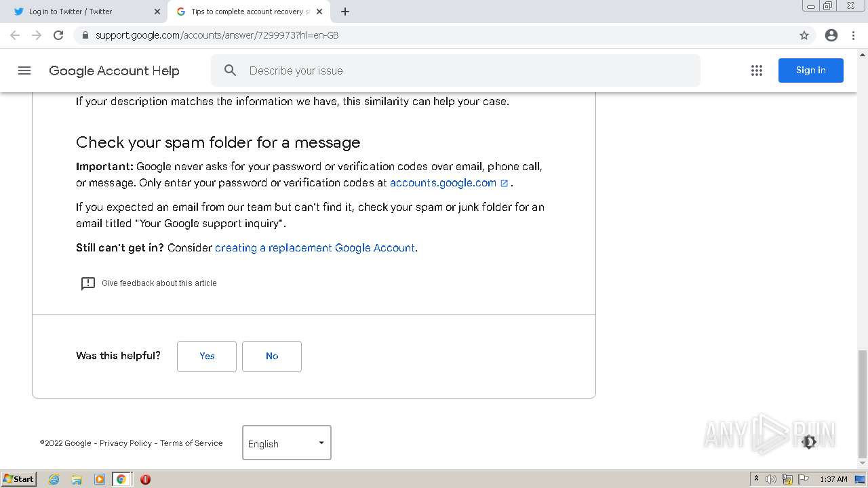Open the Privacy Policy link
Viewport: 868px width, 488px height.
(x=125, y=443)
